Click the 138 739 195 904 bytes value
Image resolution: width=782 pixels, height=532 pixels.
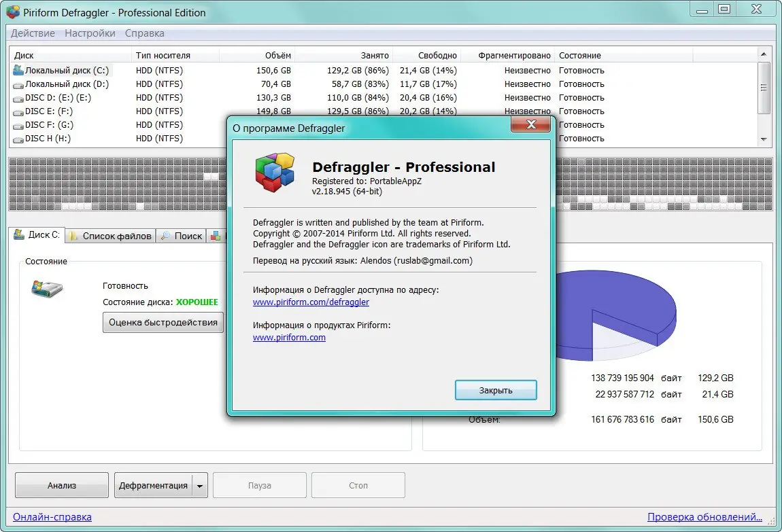[x=622, y=378]
